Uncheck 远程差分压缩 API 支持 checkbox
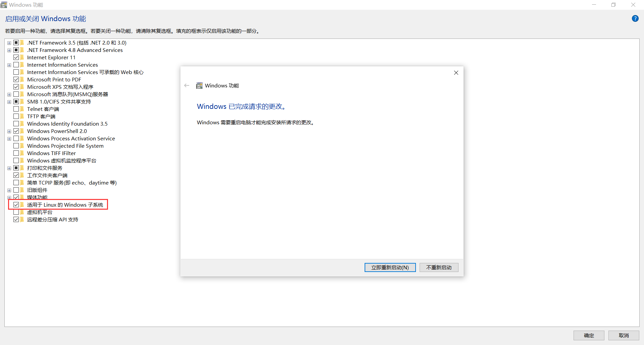 click(x=16, y=219)
